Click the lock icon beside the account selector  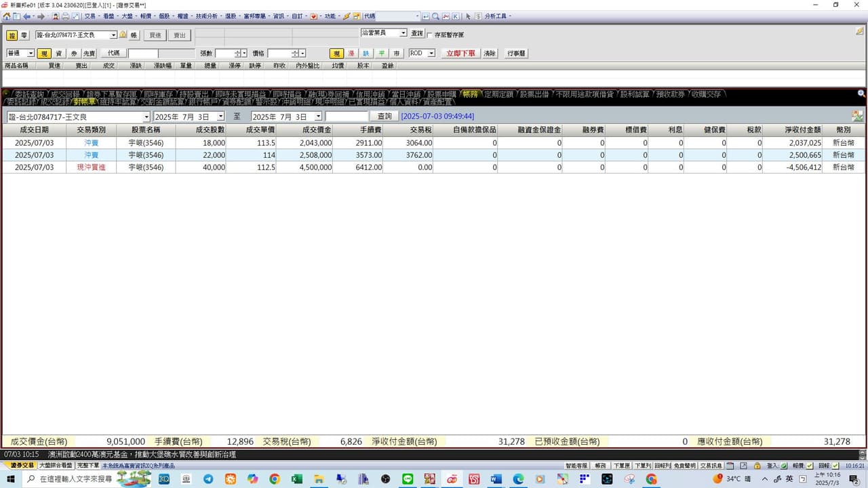click(x=123, y=35)
